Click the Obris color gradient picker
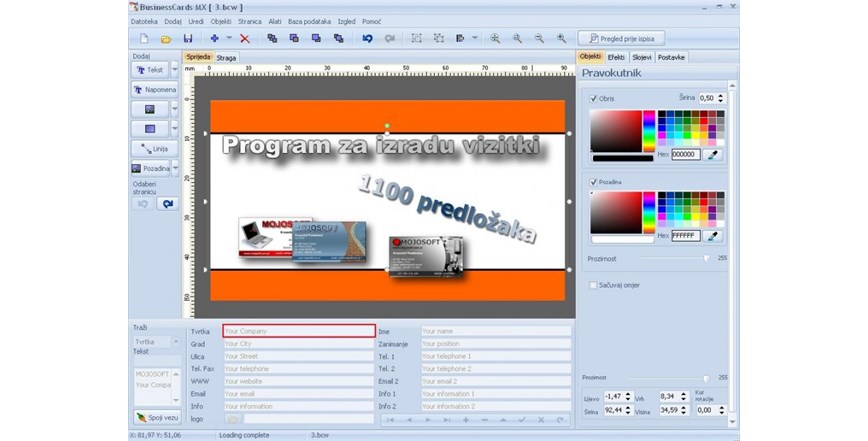Viewport: 868px width, 441px height. [615, 130]
